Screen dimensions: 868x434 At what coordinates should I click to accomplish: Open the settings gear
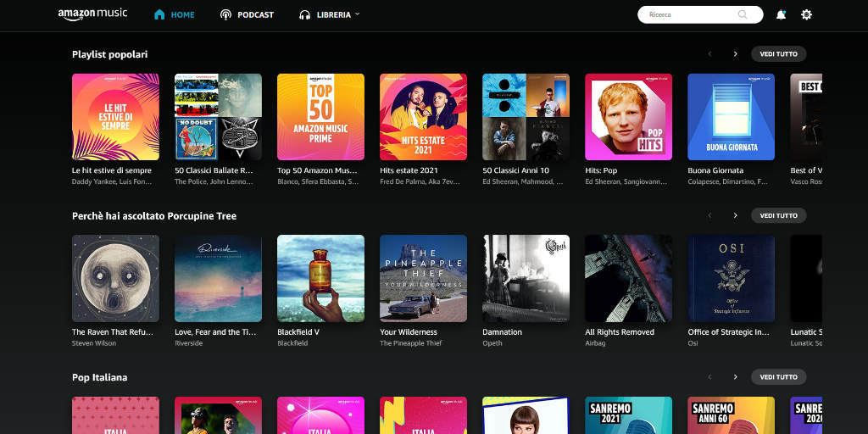807,15
